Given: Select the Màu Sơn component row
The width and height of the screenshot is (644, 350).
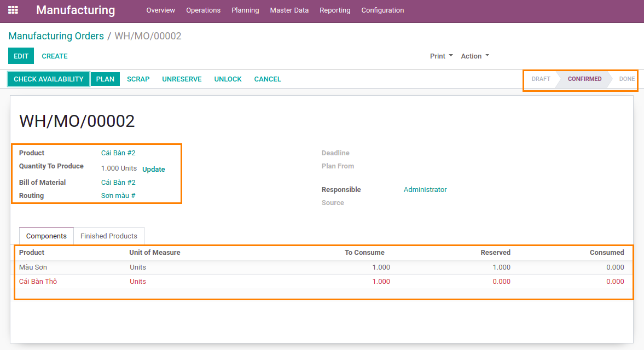Looking at the screenshot, I should pos(322,267).
